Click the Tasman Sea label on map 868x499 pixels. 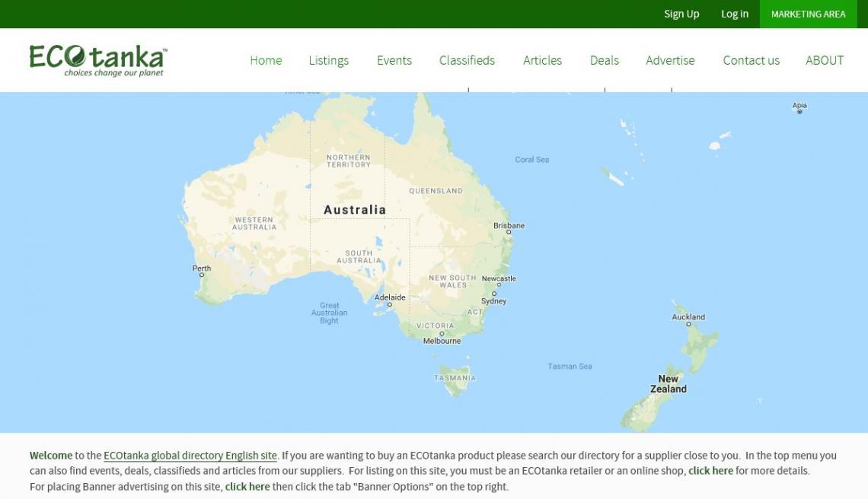click(570, 366)
